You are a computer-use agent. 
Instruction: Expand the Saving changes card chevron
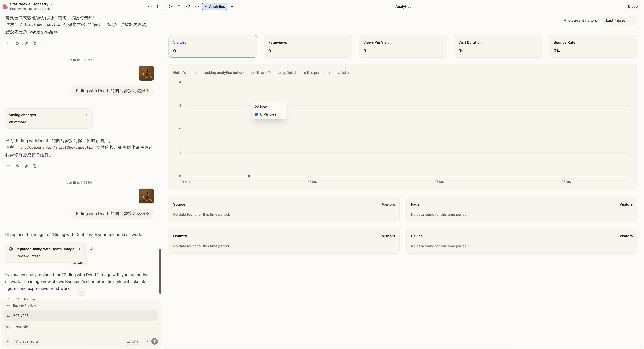[x=86, y=115]
